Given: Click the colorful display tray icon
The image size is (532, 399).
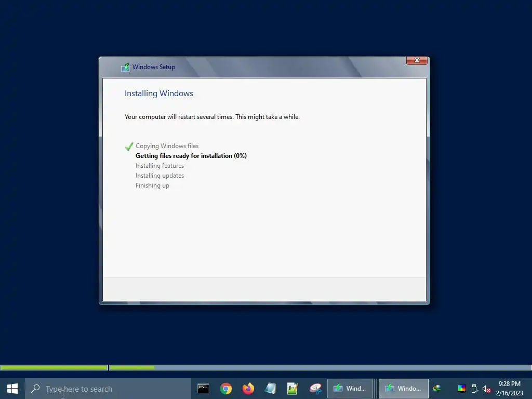Looking at the screenshot, I should click(x=461, y=389).
